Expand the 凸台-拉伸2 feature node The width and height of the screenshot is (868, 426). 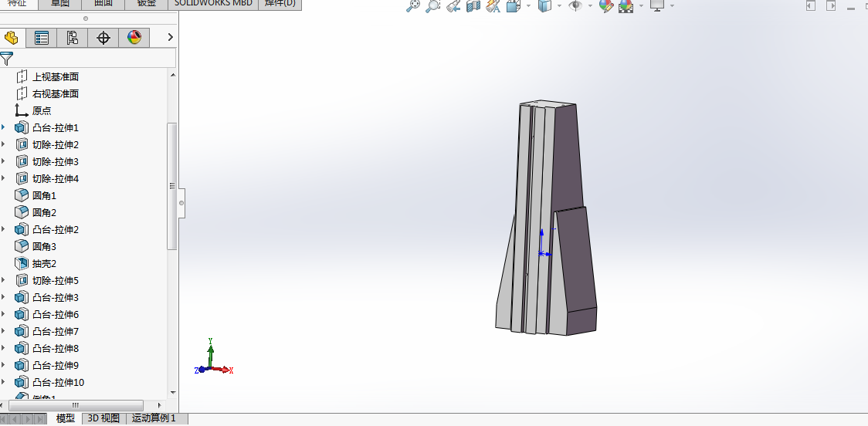point(3,230)
